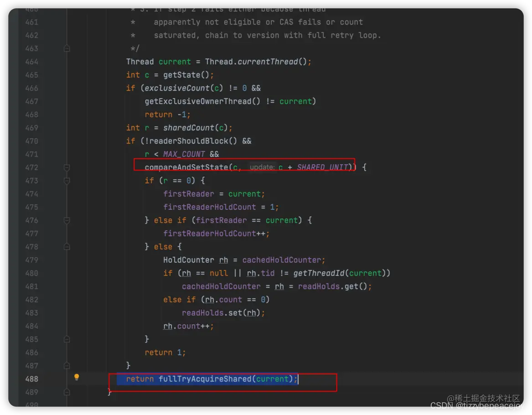Click line number 472 in the gutter

(x=31, y=167)
